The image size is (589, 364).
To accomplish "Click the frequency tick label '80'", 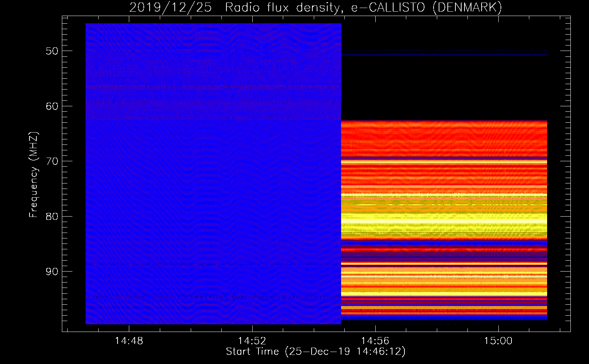I will click(x=52, y=217).
